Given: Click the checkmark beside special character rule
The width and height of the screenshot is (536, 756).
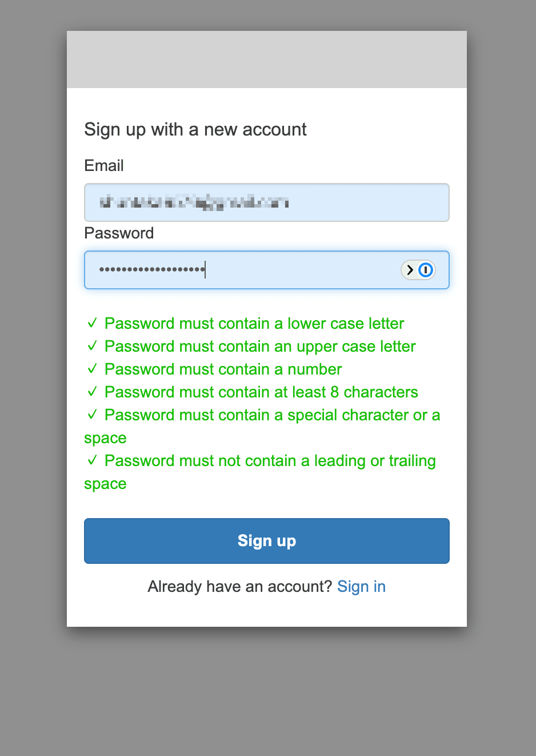Looking at the screenshot, I should coord(92,415).
